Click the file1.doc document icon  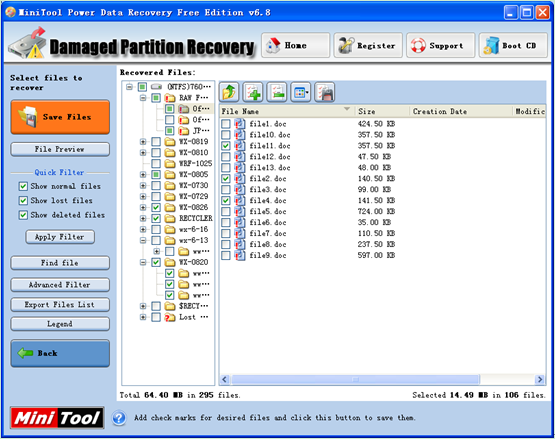pos(240,124)
